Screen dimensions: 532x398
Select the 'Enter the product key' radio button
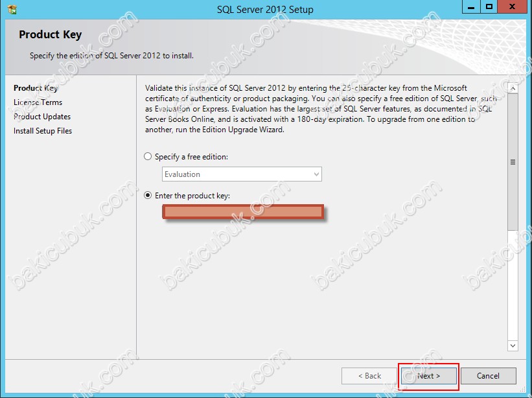[x=148, y=196]
